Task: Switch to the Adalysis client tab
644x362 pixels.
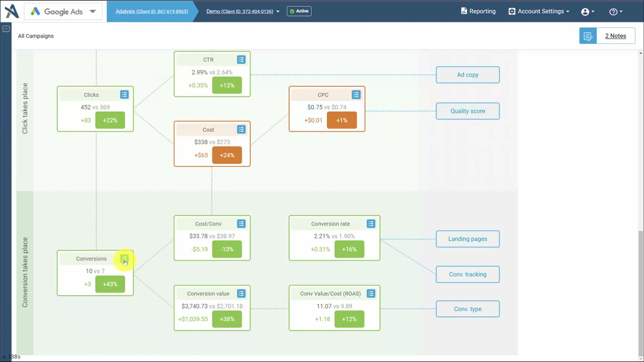Action: pyautogui.click(x=151, y=11)
